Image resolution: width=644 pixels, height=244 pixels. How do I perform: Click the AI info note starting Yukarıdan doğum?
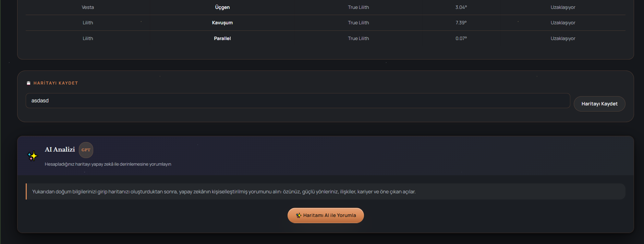click(326, 192)
